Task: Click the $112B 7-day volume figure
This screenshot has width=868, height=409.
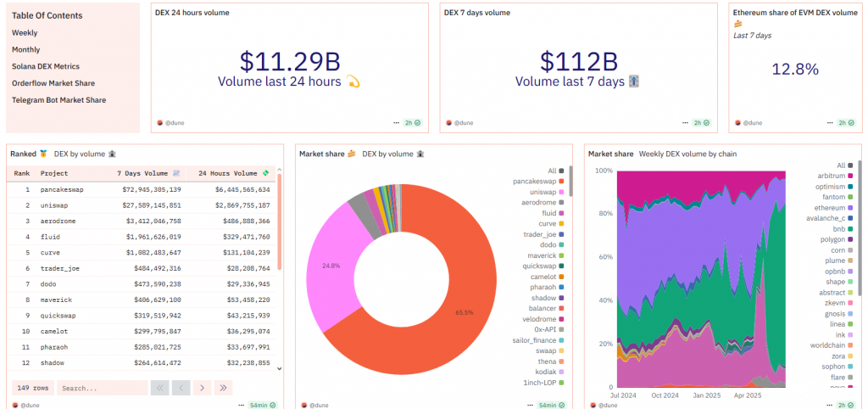Action: [x=578, y=61]
